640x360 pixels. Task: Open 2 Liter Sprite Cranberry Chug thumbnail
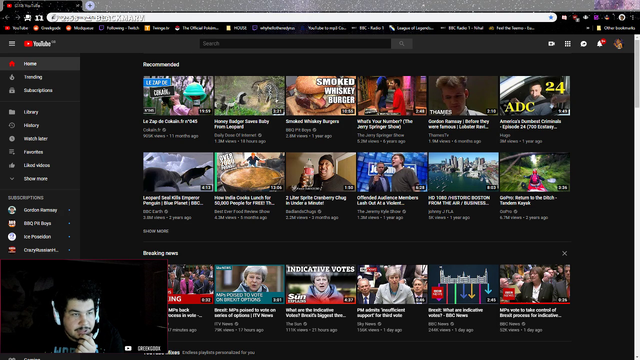(x=321, y=172)
